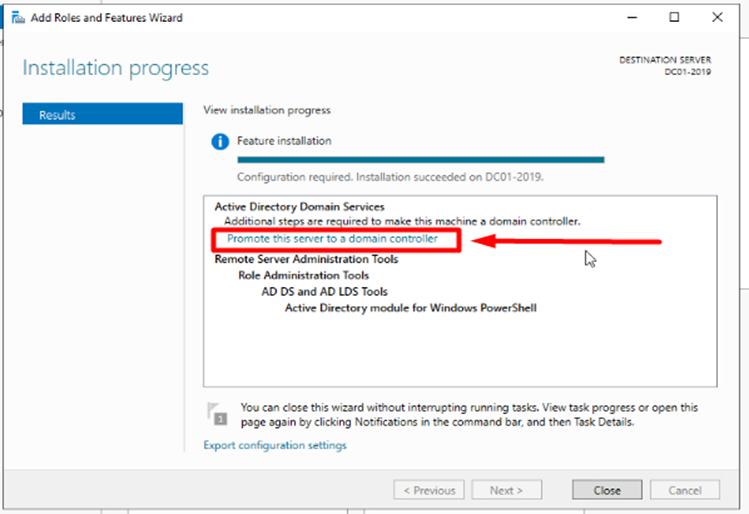Click the Cancel button
This screenshot has width=749, height=514.
pyautogui.click(x=685, y=490)
